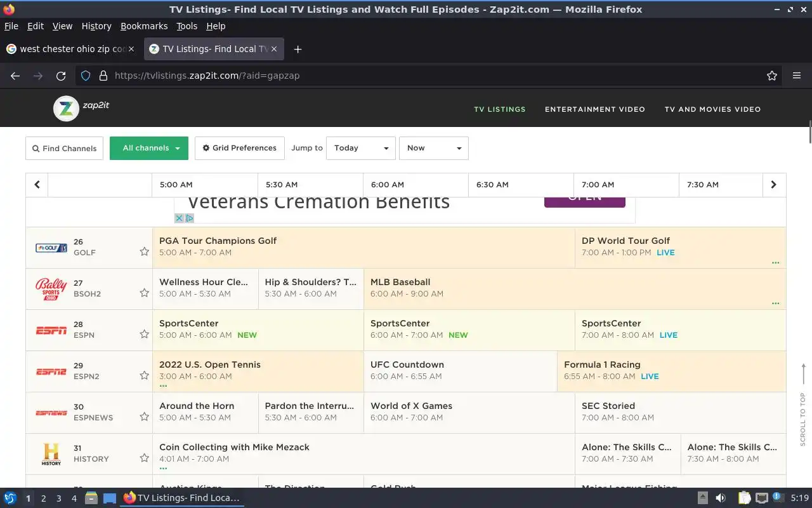The width and height of the screenshot is (812, 508).
Task: Show earlier times with the left grid arrow
Action: click(37, 185)
